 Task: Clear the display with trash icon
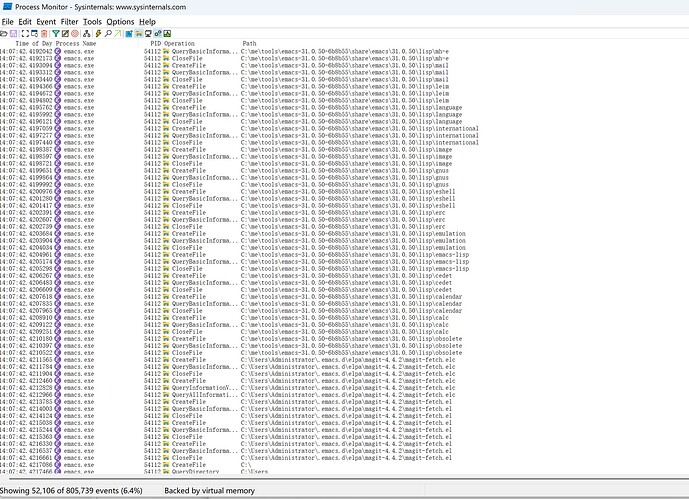(x=44, y=33)
